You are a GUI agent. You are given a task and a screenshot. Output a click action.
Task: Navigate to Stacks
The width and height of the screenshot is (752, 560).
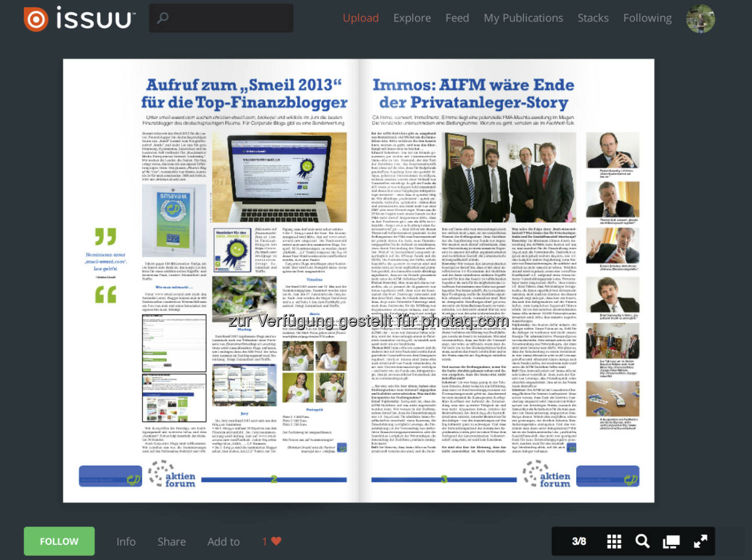coord(593,18)
